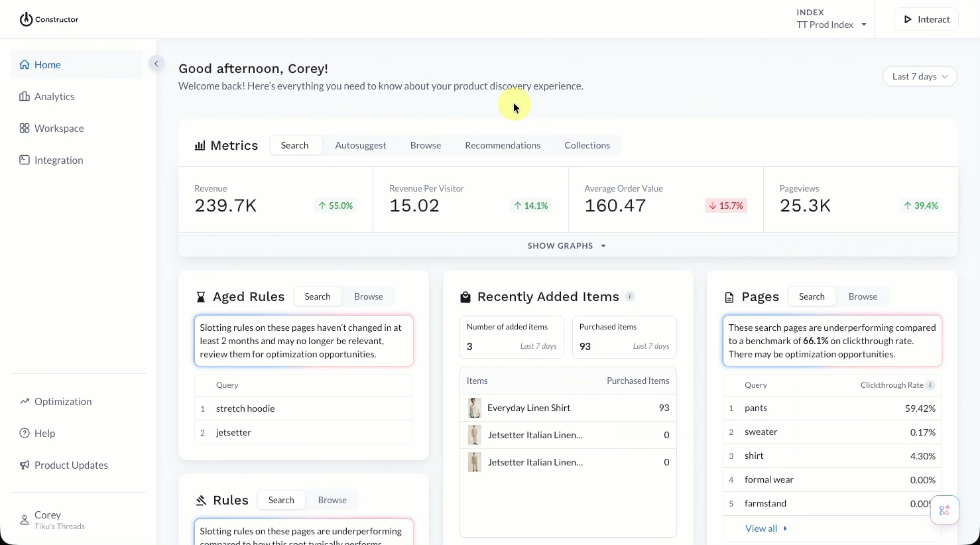The width and height of the screenshot is (980, 545).
Task: Collapse the sidebar with chevron button
Action: 156,64
